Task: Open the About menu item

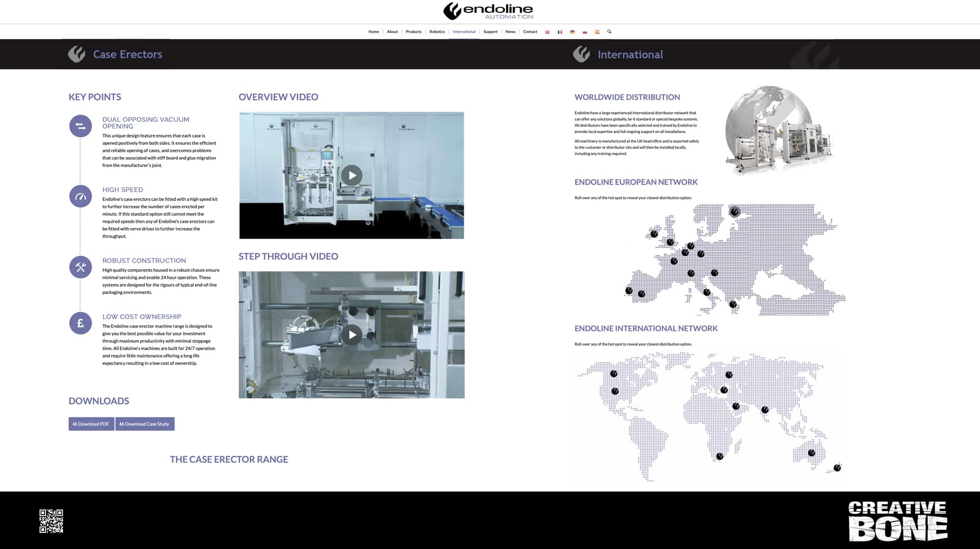Action: coord(392,31)
